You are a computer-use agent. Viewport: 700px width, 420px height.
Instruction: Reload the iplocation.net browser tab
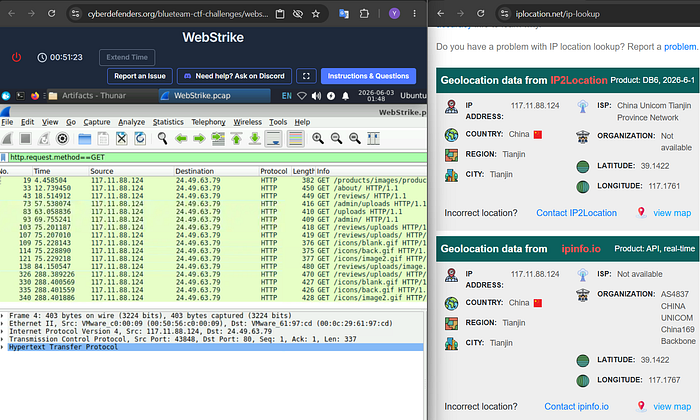480,14
